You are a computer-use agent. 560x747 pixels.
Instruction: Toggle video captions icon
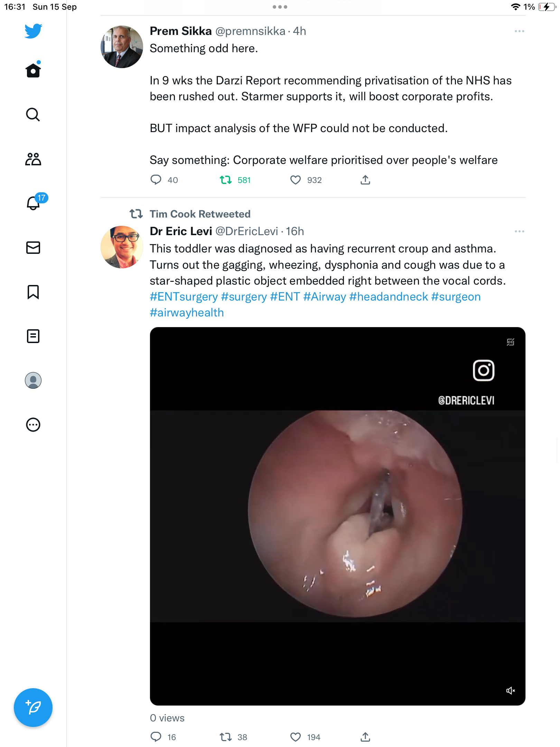pyautogui.click(x=511, y=342)
